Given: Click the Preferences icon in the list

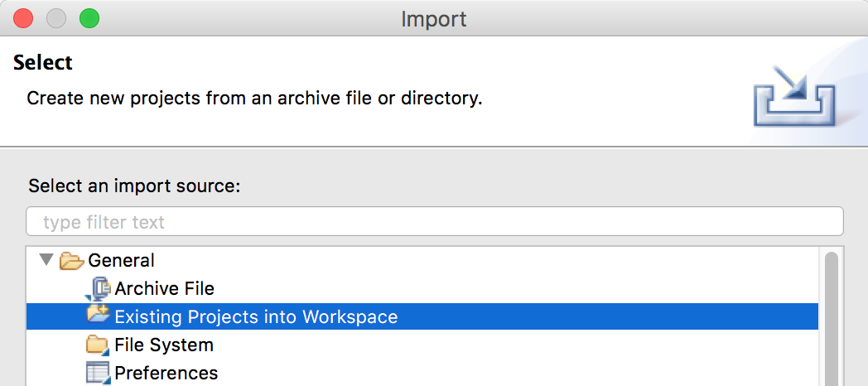Looking at the screenshot, I should [99, 373].
